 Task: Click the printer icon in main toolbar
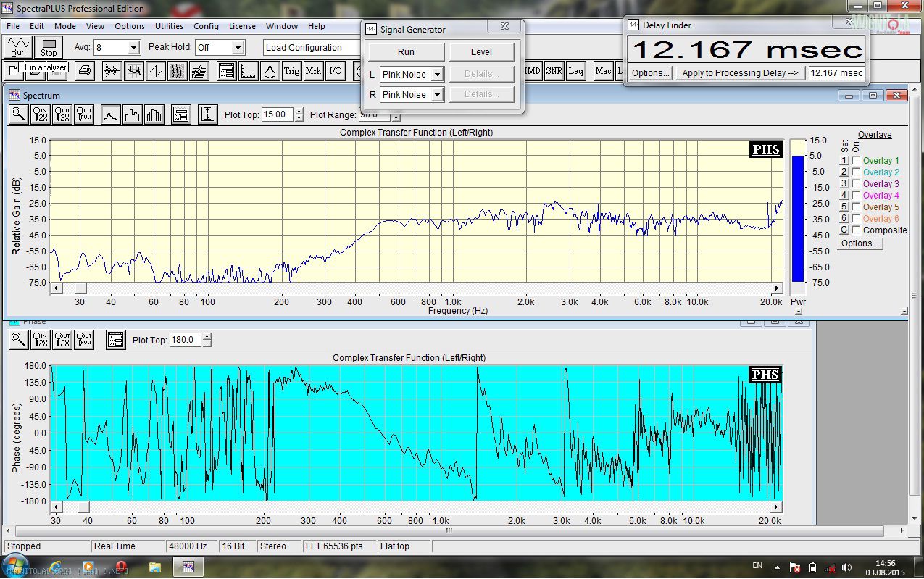tap(85, 71)
